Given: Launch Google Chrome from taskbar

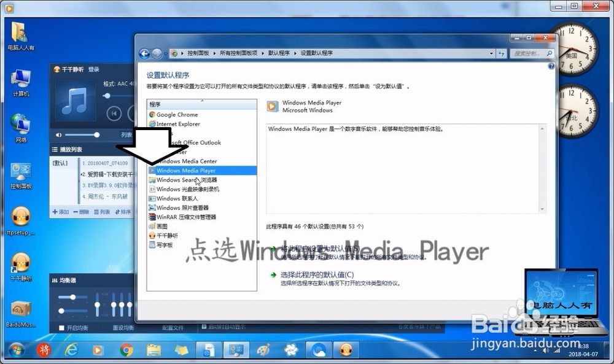Looking at the screenshot, I should click(x=126, y=350).
